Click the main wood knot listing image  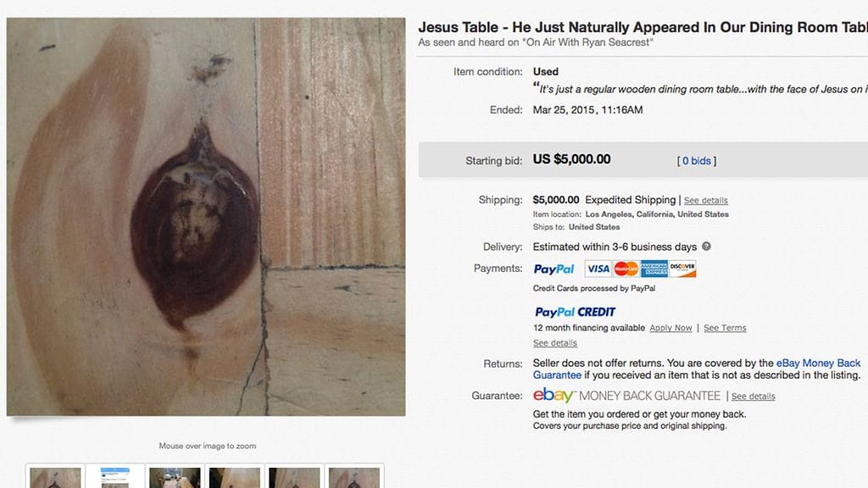click(206, 217)
